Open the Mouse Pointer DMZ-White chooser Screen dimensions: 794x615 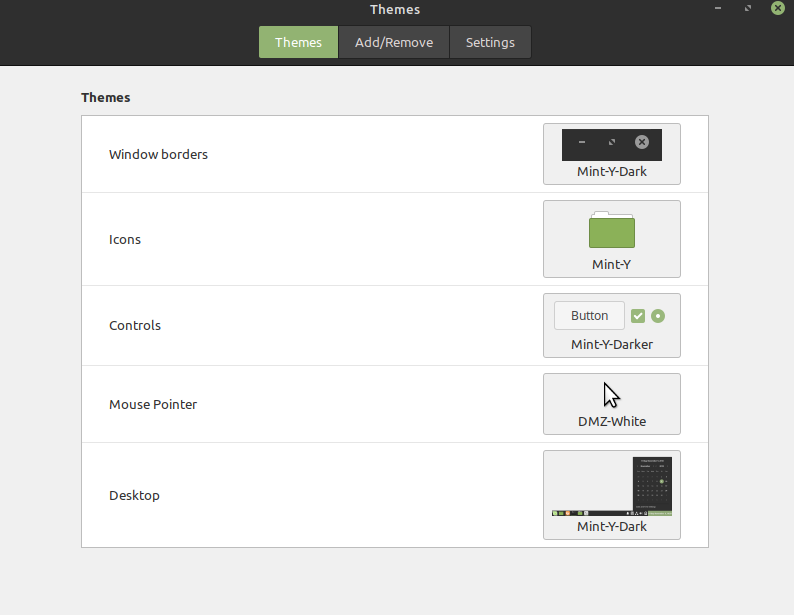coord(612,404)
